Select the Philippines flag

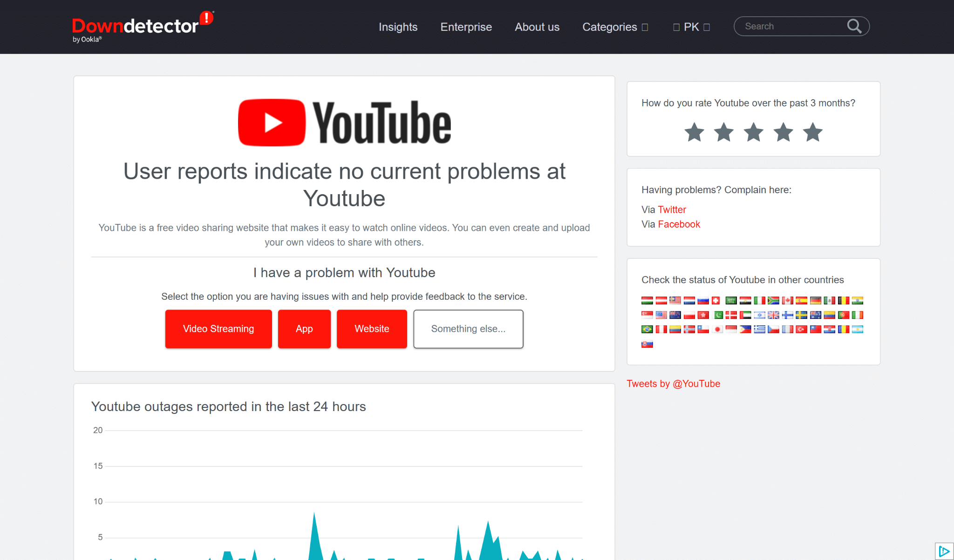coord(745,329)
